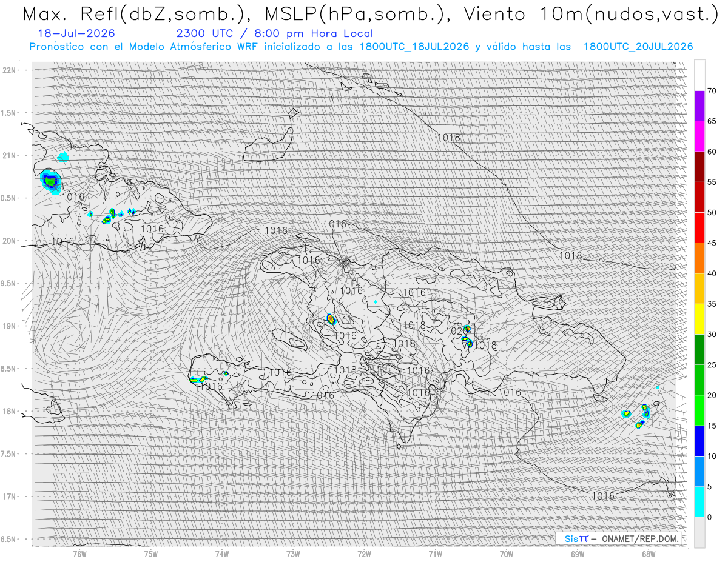This screenshot has width=728, height=562.
Task: Pick the yellow 30–35 dBZ colorbar segment
Action: pos(699,319)
